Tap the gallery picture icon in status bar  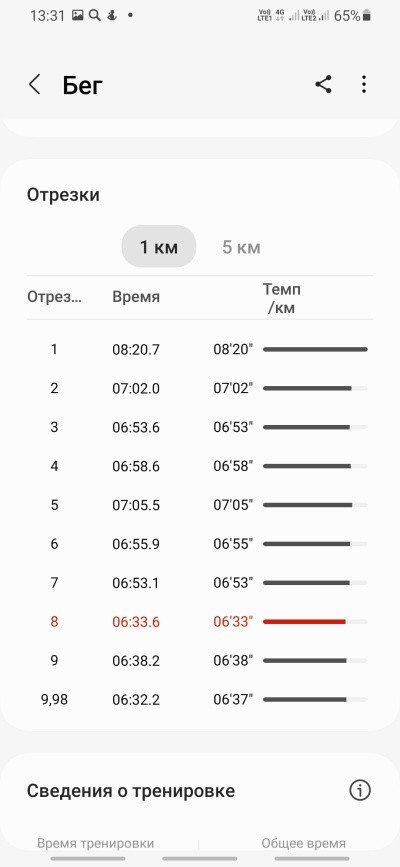77,15
